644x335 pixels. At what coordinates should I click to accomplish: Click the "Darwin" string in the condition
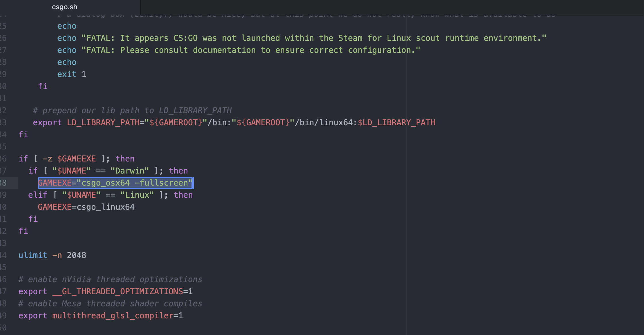[130, 171]
